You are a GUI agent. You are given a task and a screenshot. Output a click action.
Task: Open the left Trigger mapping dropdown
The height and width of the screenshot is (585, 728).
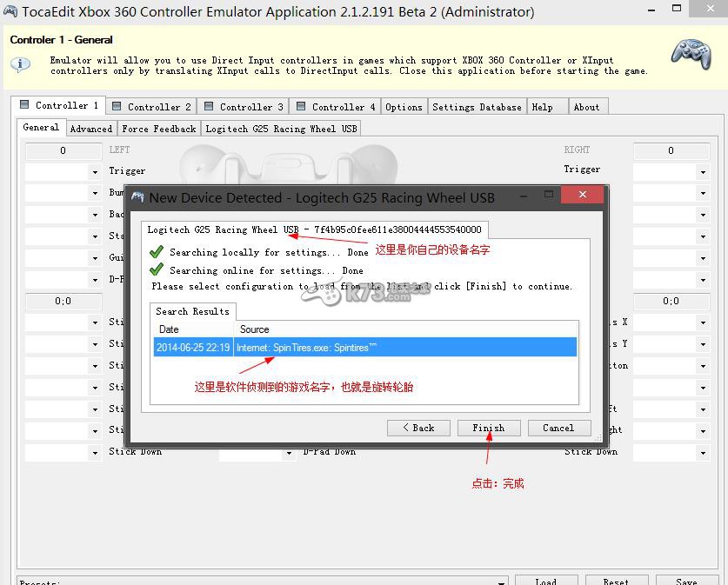[x=95, y=172]
